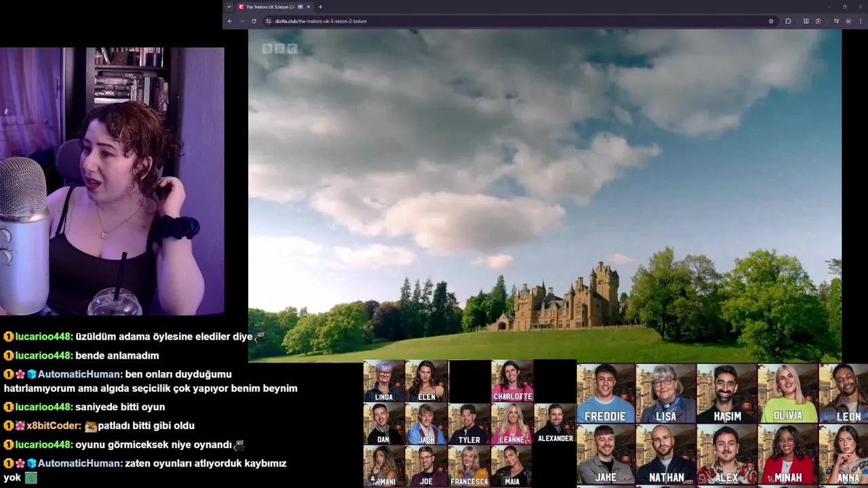This screenshot has height=488, width=868.
Task: Click the screen capture toolbar icon
Action: pos(818,21)
